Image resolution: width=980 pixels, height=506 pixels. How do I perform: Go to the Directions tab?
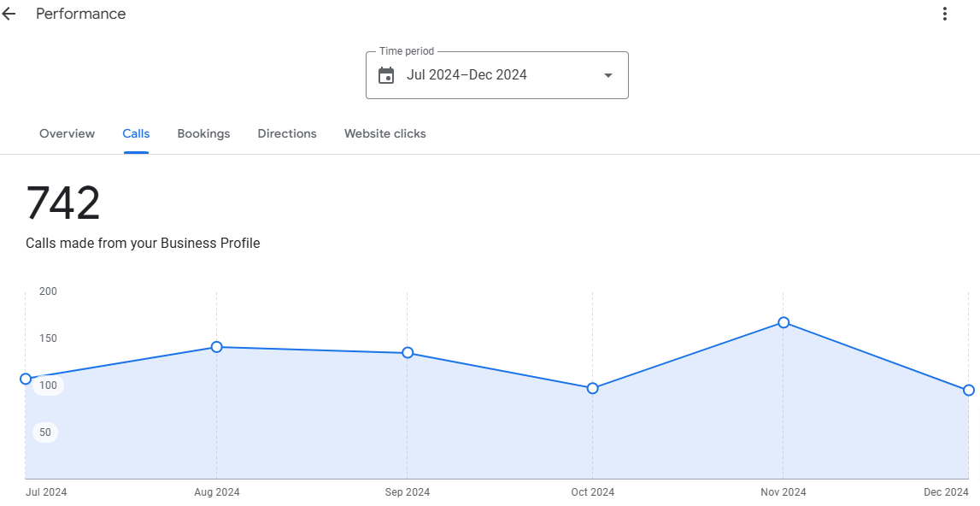tap(287, 133)
